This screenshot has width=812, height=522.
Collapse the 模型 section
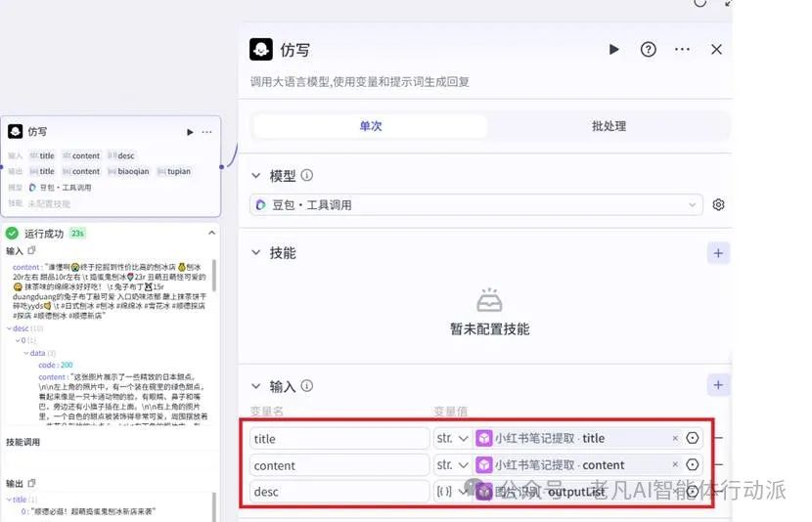[x=255, y=175]
